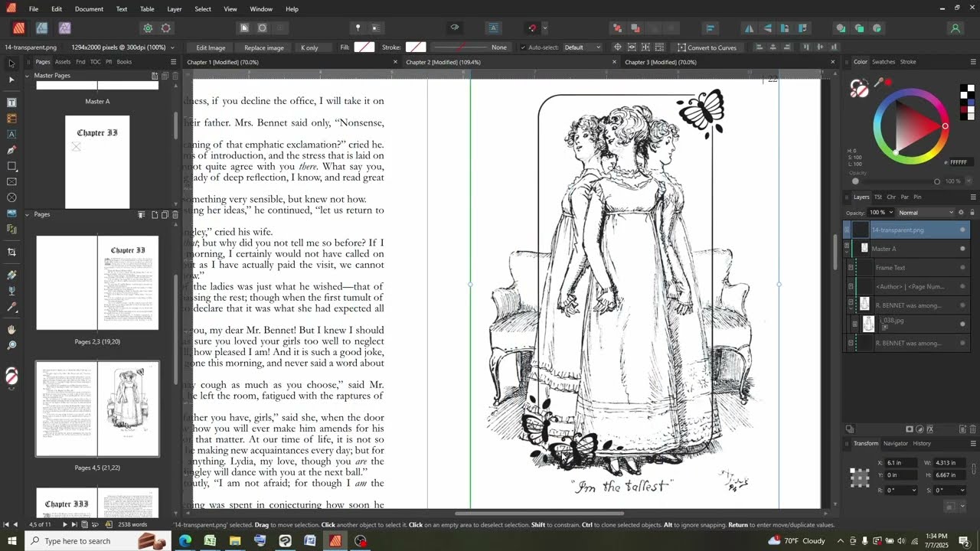Select the Rectangle shape tool

tap(11, 166)
